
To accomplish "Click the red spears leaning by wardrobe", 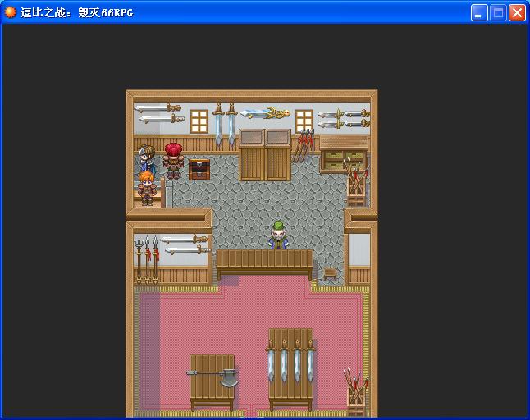I will pyautogui.click(x=304, y=145).
